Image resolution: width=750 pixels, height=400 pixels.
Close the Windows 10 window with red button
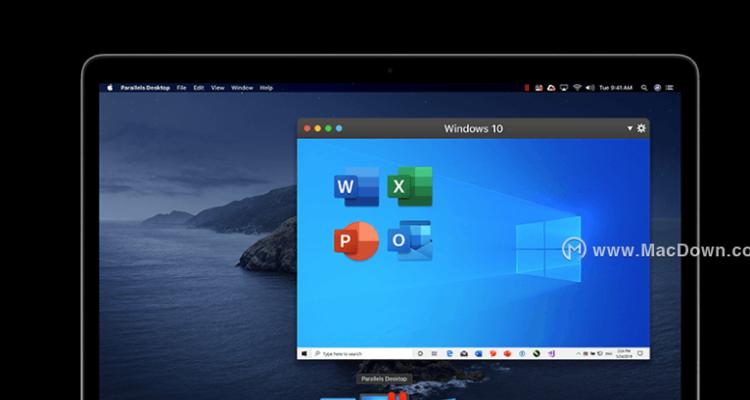(x=307, y=128)
